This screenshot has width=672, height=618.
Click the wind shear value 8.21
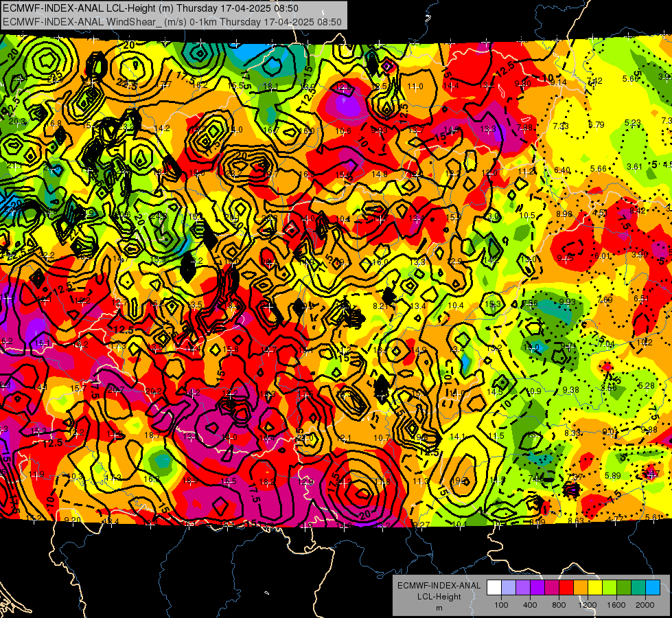click(380, 306)
